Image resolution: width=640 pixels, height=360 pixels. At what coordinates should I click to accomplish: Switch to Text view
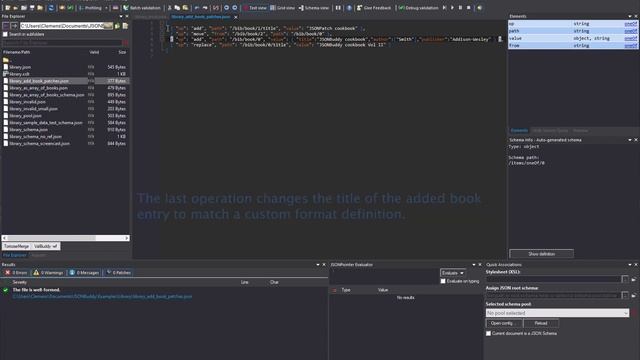click(x=255, y=8)
